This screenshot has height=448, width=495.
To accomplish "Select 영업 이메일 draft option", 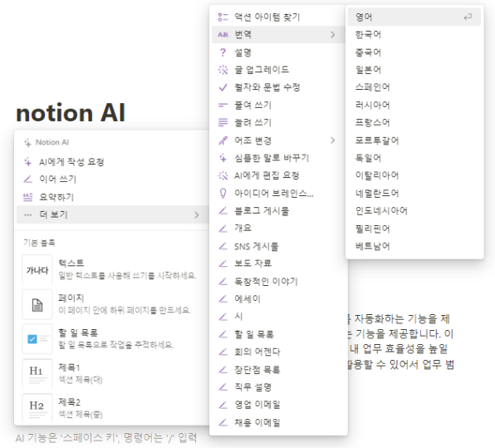I will click(x=278, y=405).
